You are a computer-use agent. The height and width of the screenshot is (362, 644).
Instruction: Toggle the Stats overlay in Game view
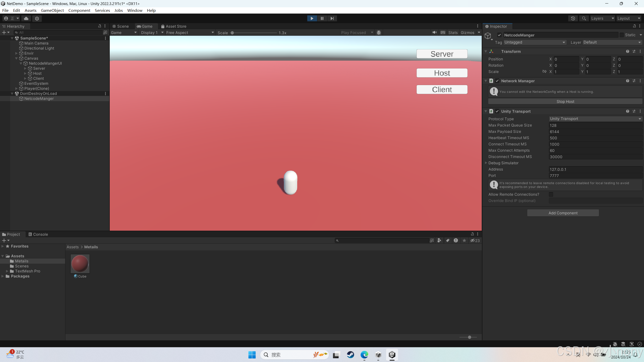tap(452, 32)
